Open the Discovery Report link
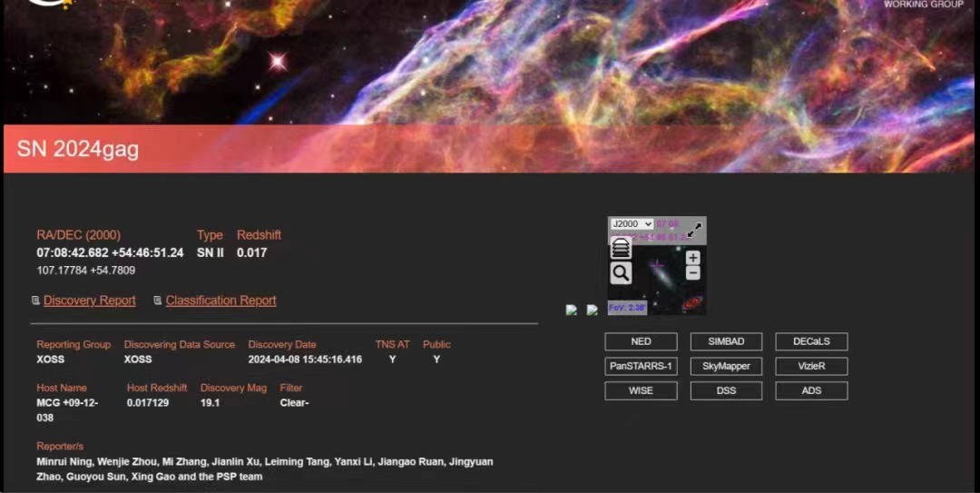The height and width of the screenshot is (493, 980). (89, 301)
